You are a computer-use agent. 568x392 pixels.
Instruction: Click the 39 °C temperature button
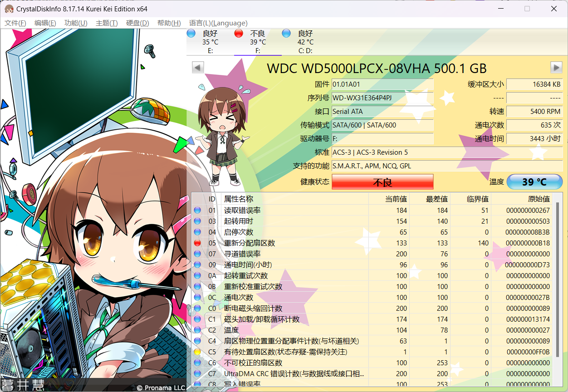pyautogui.click(x=534, y=182)
